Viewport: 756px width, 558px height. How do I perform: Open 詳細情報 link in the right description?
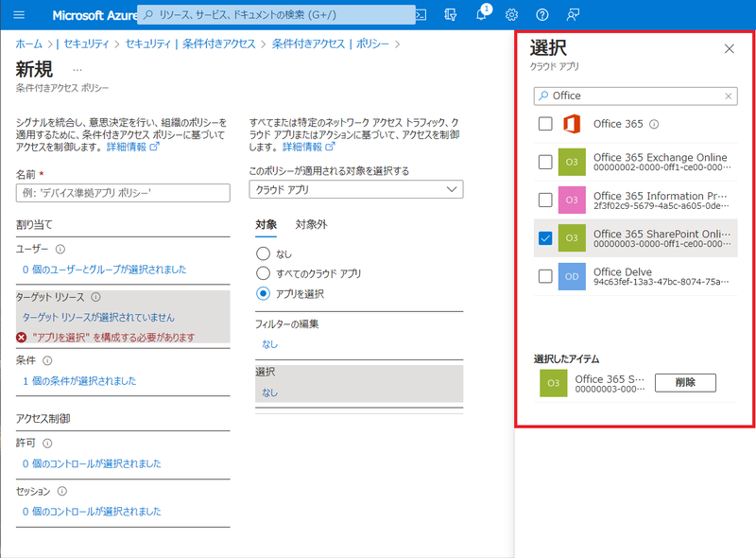click(308, 147)
